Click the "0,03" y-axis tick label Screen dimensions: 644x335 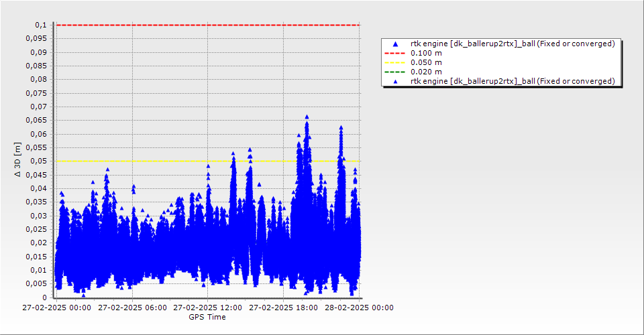coord(39,216)
